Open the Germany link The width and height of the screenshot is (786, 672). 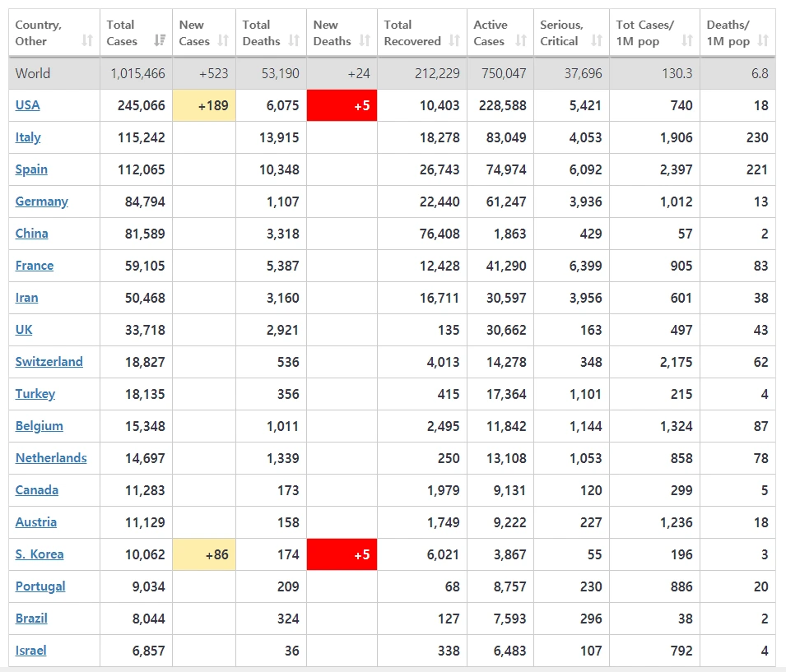pos(42,202)
